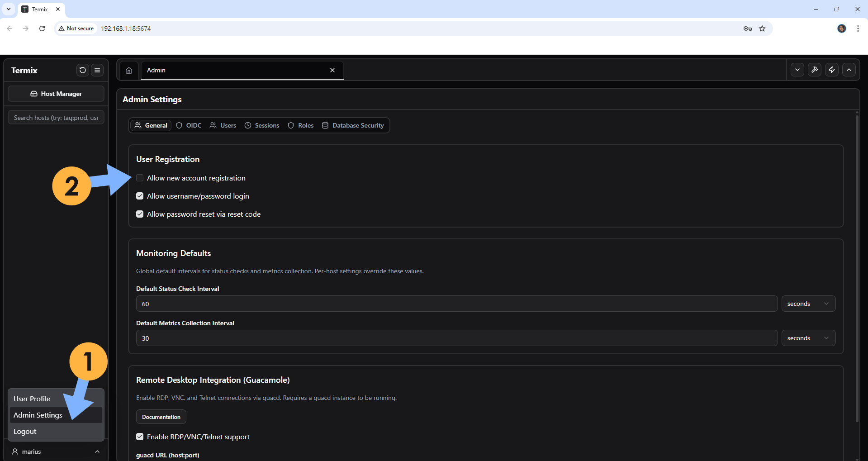The width and height of the screenshot is (868, 461).
Task: Click the tools wrench icon in top bar
Action: point(814,70)
